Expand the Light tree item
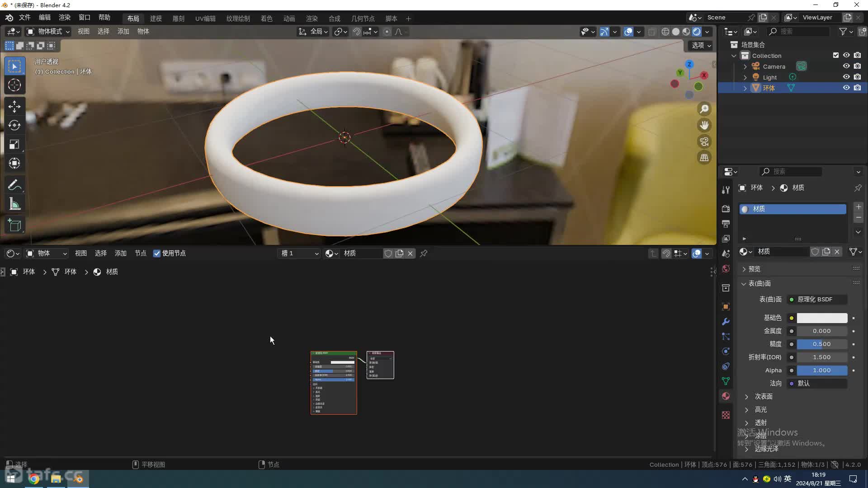 [745, 77]
